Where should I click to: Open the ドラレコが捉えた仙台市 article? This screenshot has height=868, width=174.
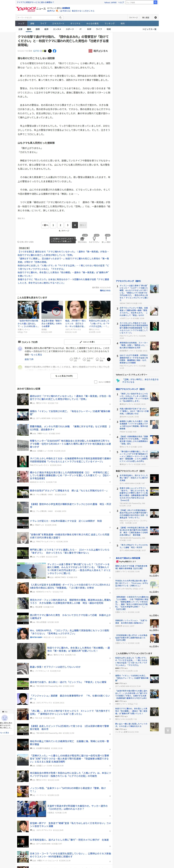(x=66, y=521)
